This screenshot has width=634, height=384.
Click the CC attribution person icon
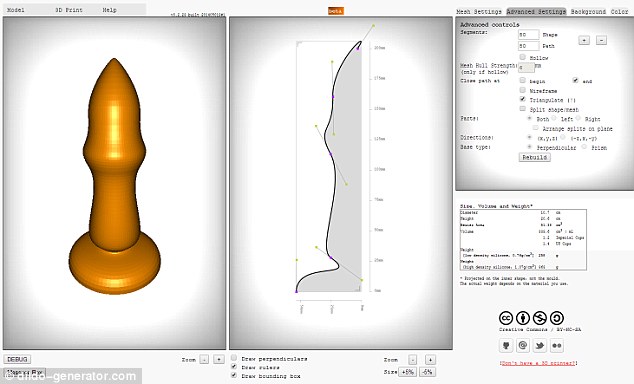[523, 318]
